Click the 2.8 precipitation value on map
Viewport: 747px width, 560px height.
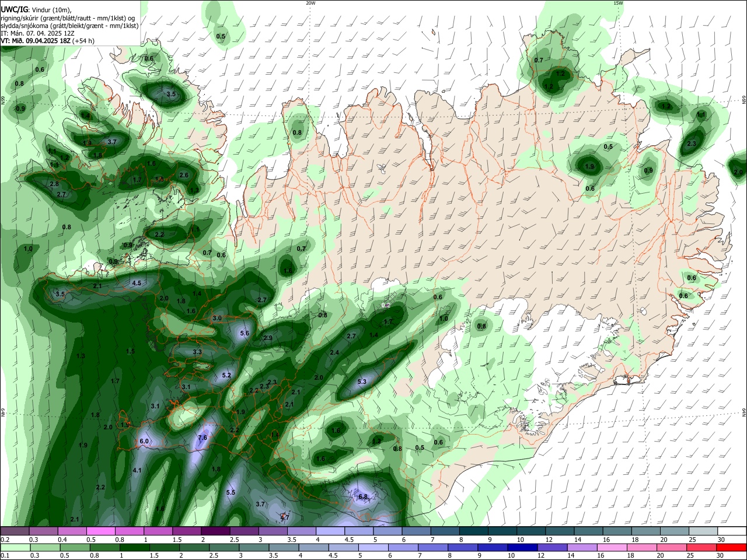point(54,184)
